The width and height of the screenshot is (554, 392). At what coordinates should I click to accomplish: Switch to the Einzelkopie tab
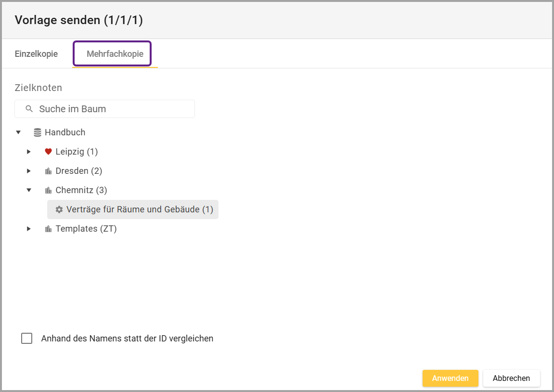pyautogui.click(x=36, y=54)
